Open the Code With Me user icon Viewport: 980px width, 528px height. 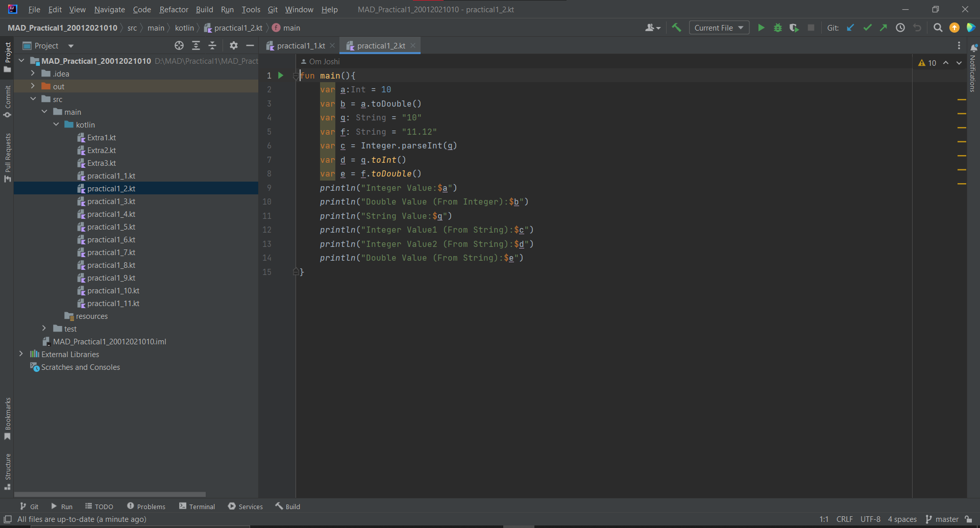(x=652, y=28)
